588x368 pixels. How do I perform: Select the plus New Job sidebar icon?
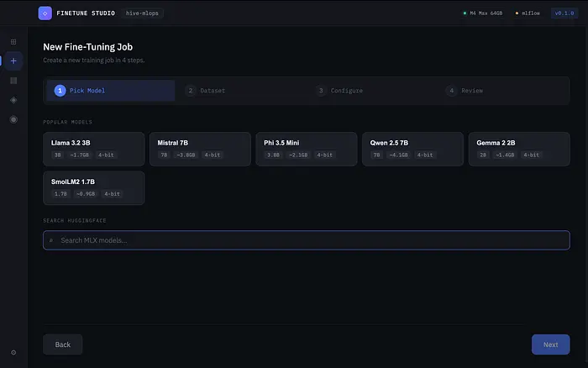pyautogui.click(x=13, y=60)
